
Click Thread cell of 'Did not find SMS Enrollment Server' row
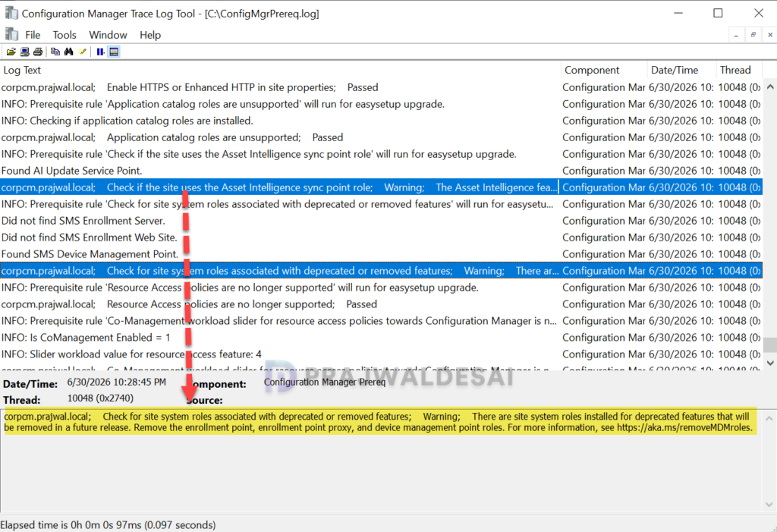739,221
